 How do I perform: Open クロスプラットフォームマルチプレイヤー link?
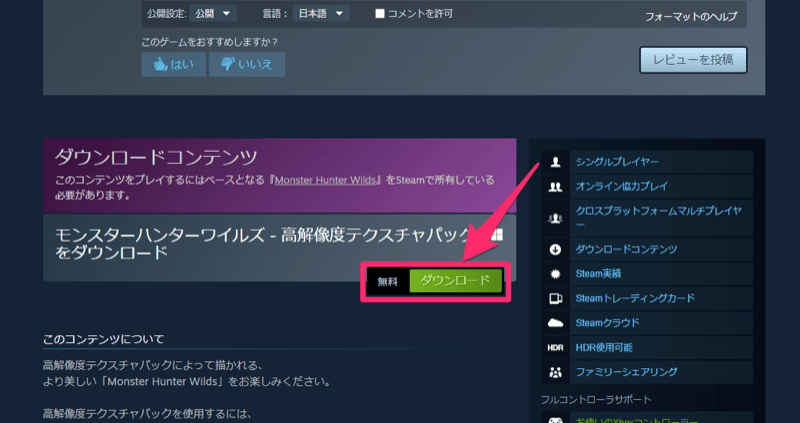pos(658,217)
